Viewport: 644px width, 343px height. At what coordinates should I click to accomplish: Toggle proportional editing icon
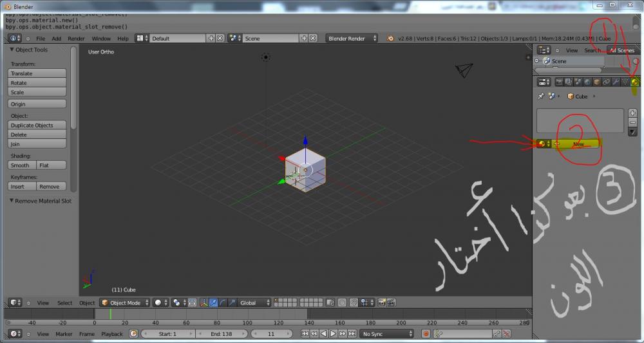pos(342,303)
